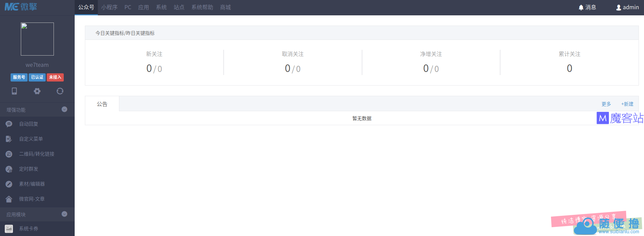Click the 净增关注 metric label
The image size is (644, 236).
[431, 54]
